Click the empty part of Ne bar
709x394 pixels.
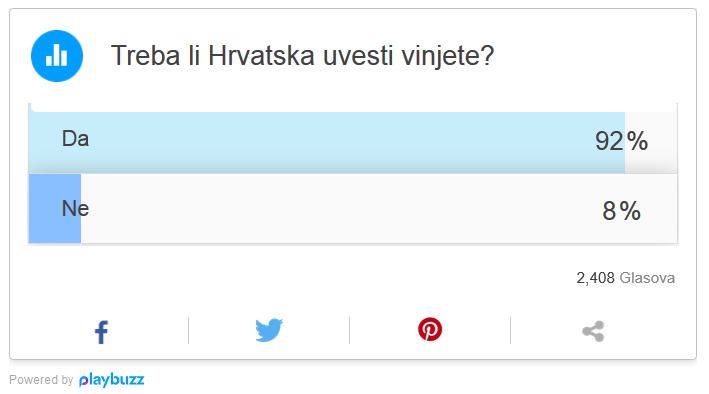coord(379,209)
